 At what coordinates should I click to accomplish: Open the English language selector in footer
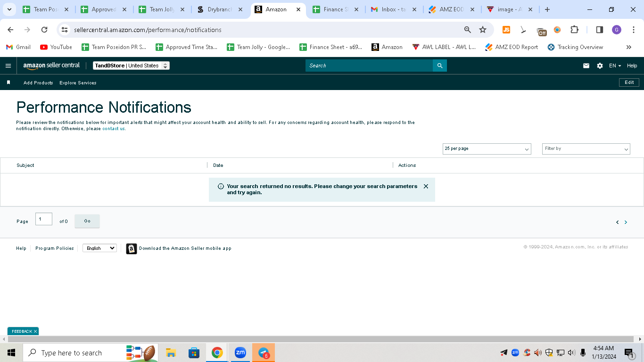pos(99,248)
